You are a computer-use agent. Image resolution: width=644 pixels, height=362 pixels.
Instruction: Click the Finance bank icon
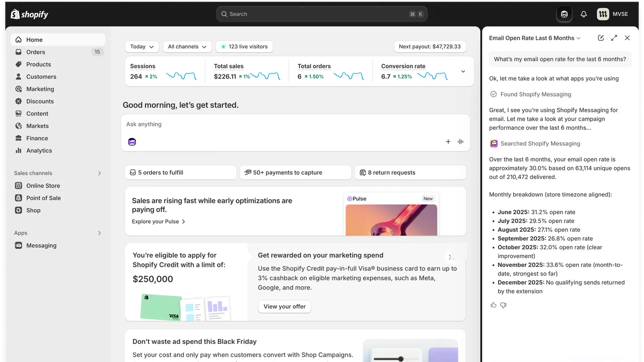point(19,138)
